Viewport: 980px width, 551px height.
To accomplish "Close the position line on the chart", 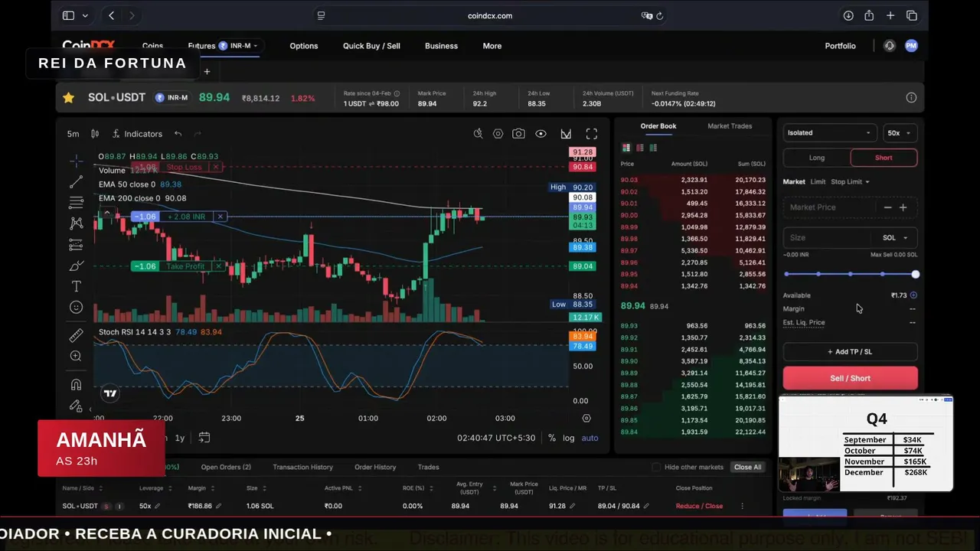I will [220, 217].
